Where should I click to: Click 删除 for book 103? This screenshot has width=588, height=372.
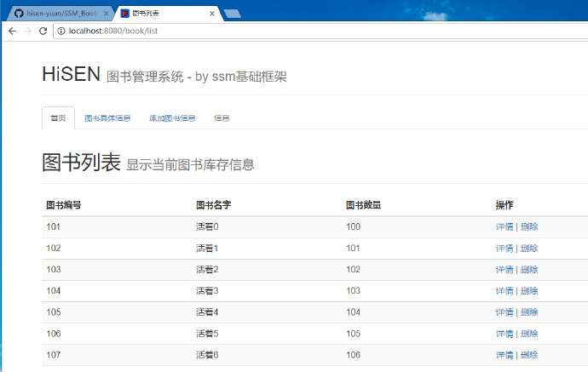[x=529, y=269]
